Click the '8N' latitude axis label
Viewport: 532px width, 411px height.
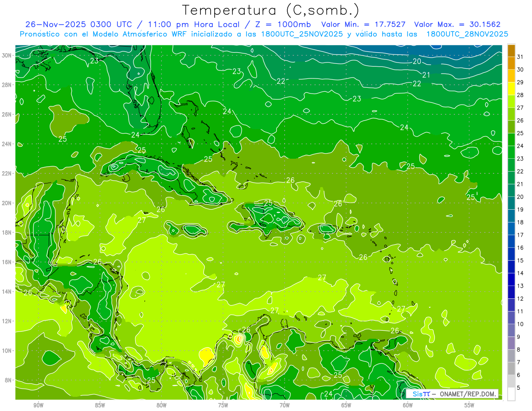pyautogui.click(x=8, y=380)
